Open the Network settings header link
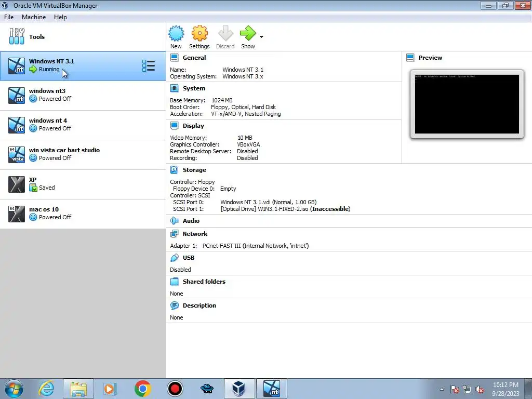Screen dimensions: 532x399 (x=195, y=233)
